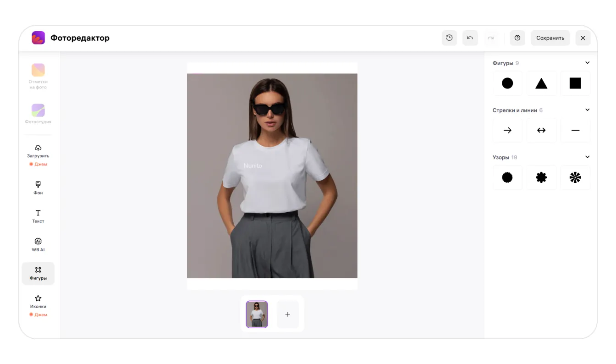Insert the scalloped circle pattern

[507, 177]
